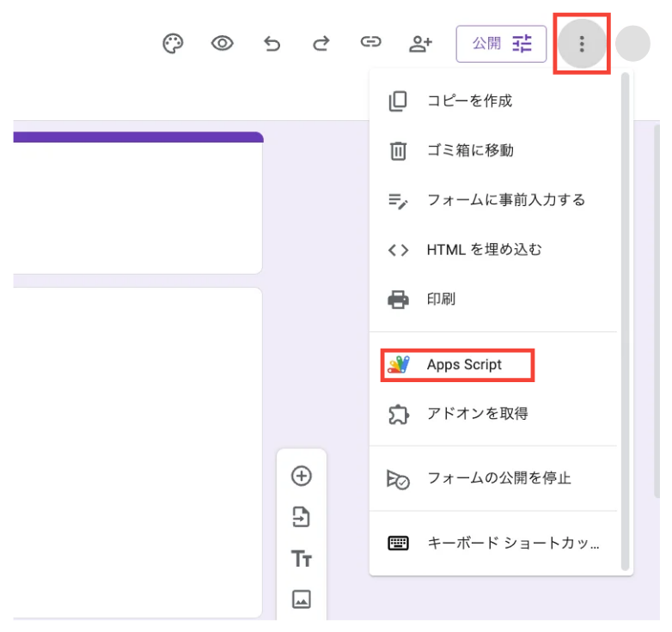Choose アドオンを取得 menu entry

[x=493, y=414]
